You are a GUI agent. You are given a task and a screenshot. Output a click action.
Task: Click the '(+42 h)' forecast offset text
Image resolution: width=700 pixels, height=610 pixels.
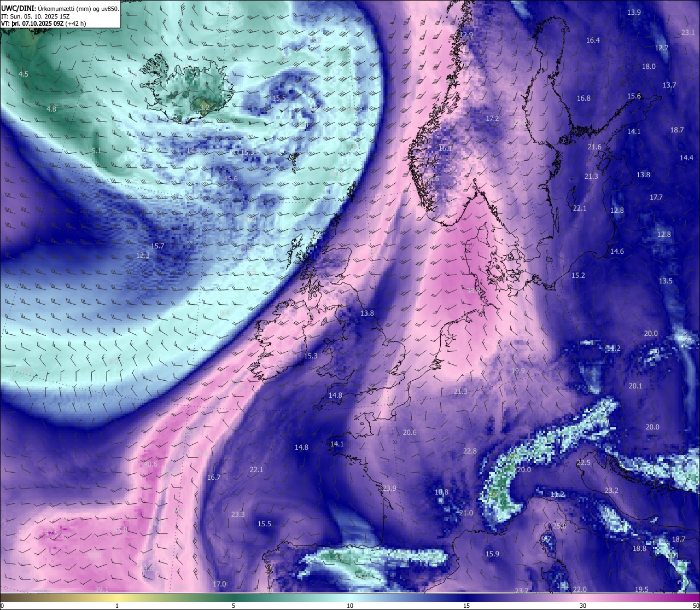[75, 24]
